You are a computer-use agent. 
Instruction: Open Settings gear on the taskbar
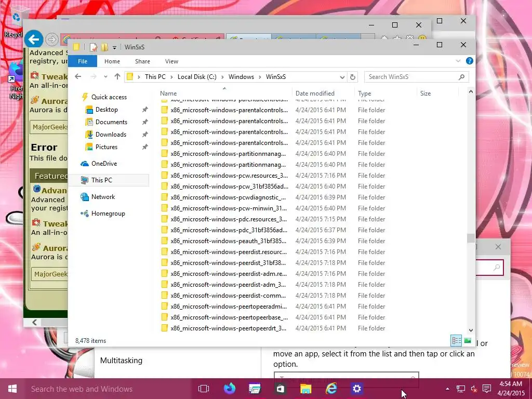tap(356, 389)
